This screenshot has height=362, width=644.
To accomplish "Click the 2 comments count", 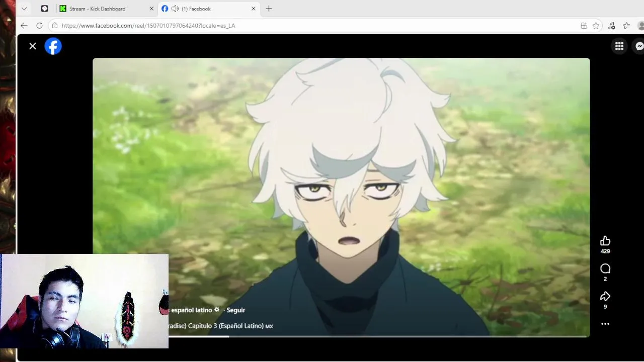I will point(605,279).
